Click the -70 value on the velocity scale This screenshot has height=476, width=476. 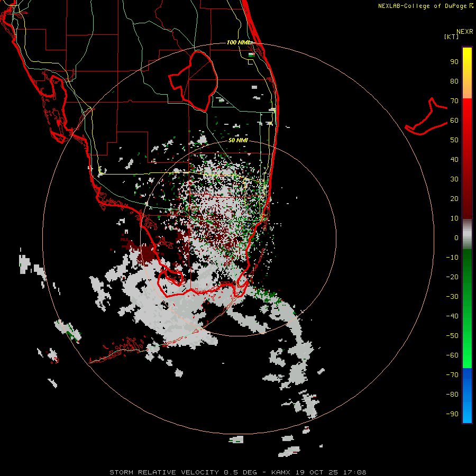pyautogui.click(x=452, y=374)
